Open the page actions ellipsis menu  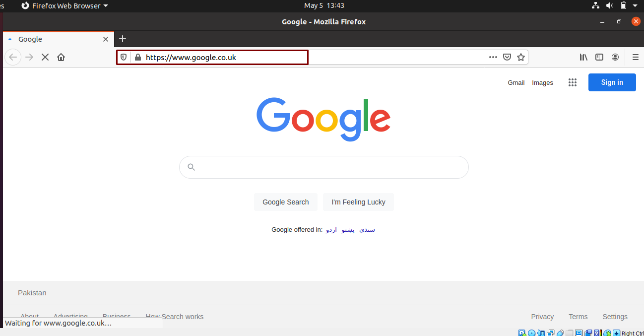point(493,57)
